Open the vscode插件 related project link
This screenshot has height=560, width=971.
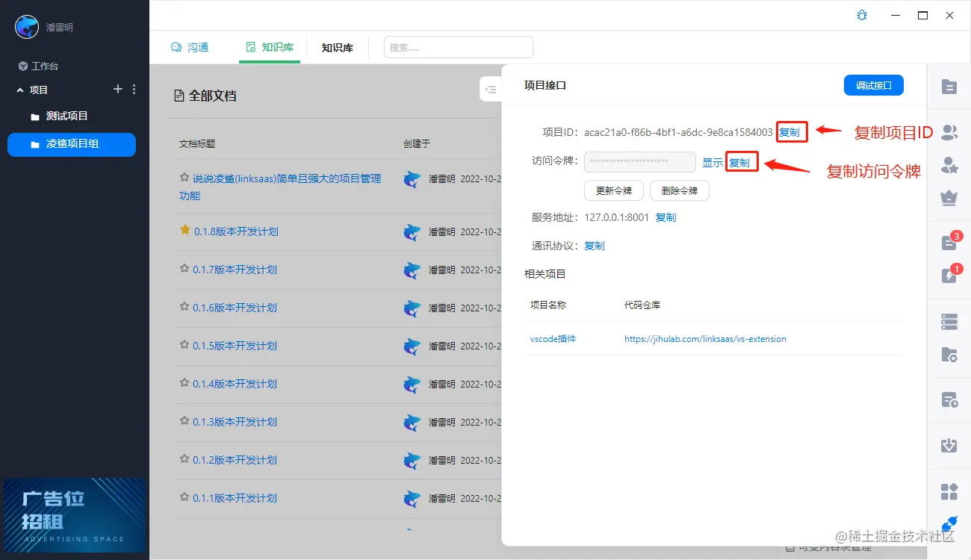click(x=553, y=339)
